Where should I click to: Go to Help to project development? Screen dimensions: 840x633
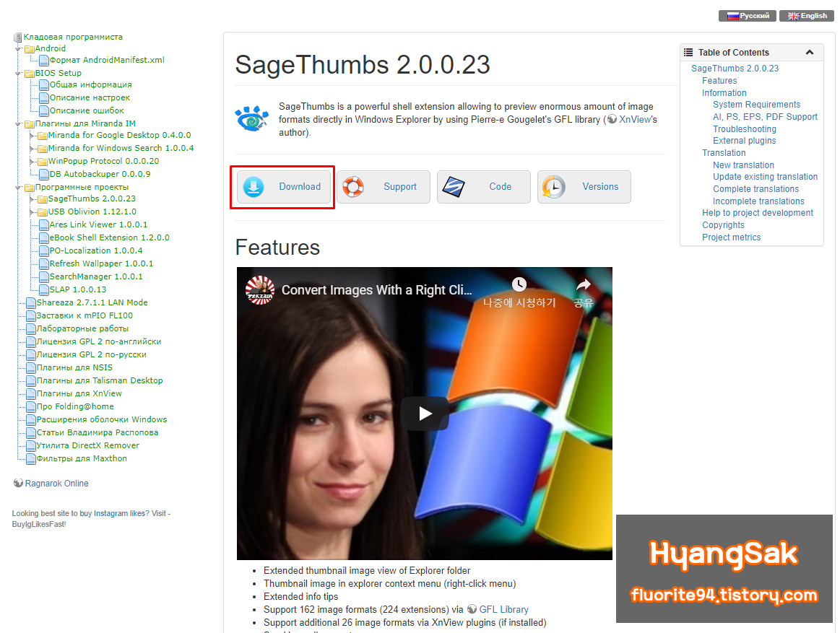tap(758, 213)
